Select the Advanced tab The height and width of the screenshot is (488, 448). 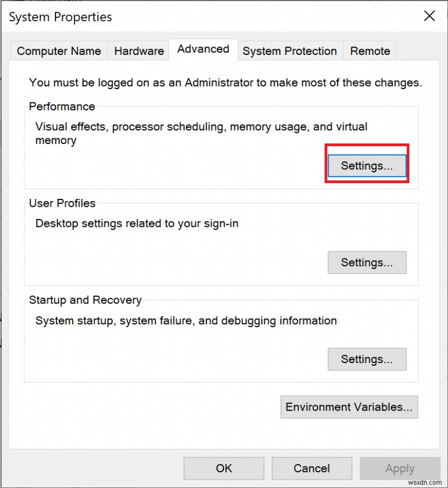203,49
